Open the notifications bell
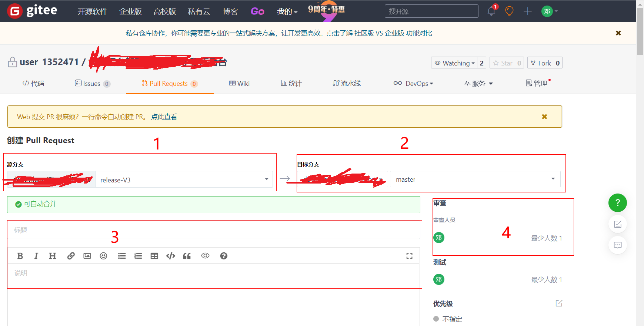 click(x=491, y=11)
